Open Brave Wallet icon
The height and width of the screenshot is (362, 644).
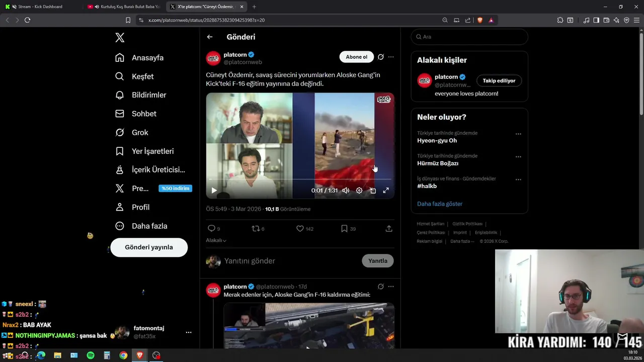pos(606,20)
